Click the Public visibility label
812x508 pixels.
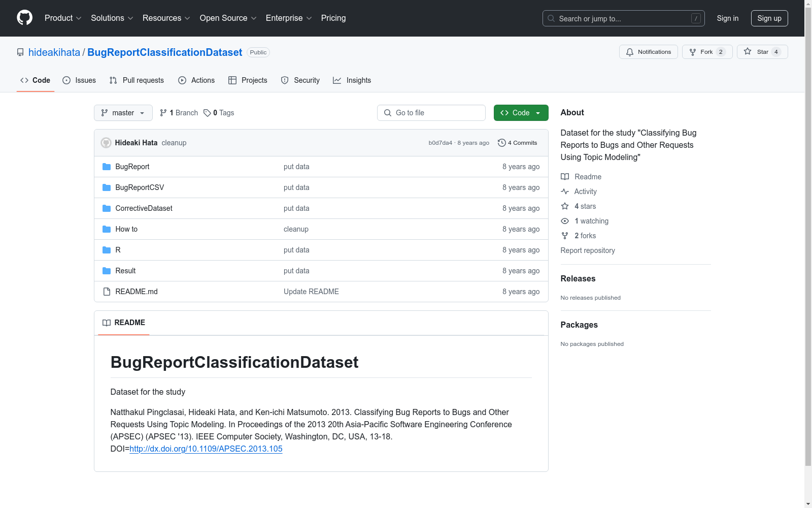pos(258,52)
